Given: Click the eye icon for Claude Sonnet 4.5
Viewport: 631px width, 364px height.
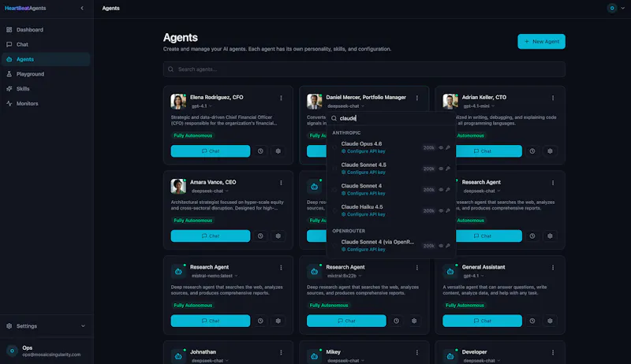Looking at the screenshot, I should click(441, 169).
